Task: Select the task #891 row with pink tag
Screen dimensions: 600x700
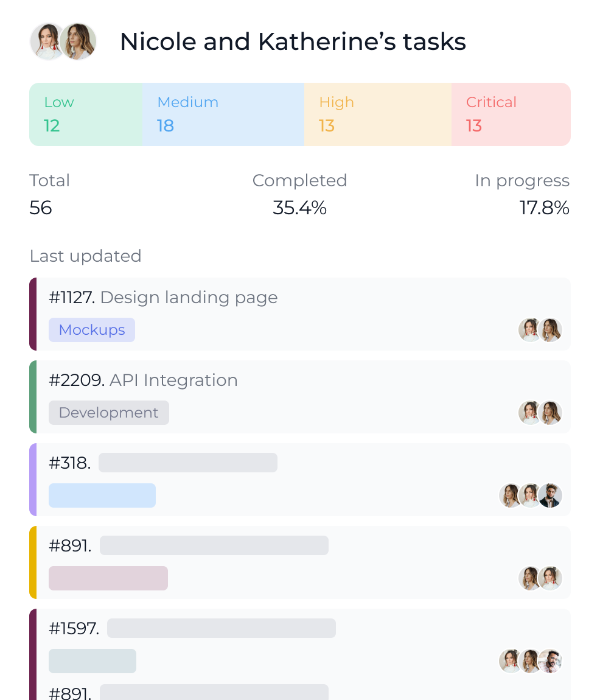Action: click(300, 562)
